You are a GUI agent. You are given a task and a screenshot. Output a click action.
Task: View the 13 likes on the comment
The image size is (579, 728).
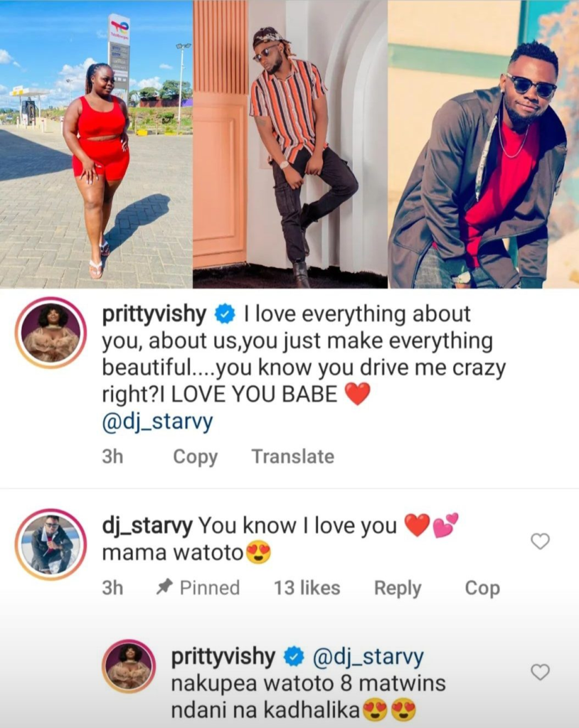pos(307,588)
